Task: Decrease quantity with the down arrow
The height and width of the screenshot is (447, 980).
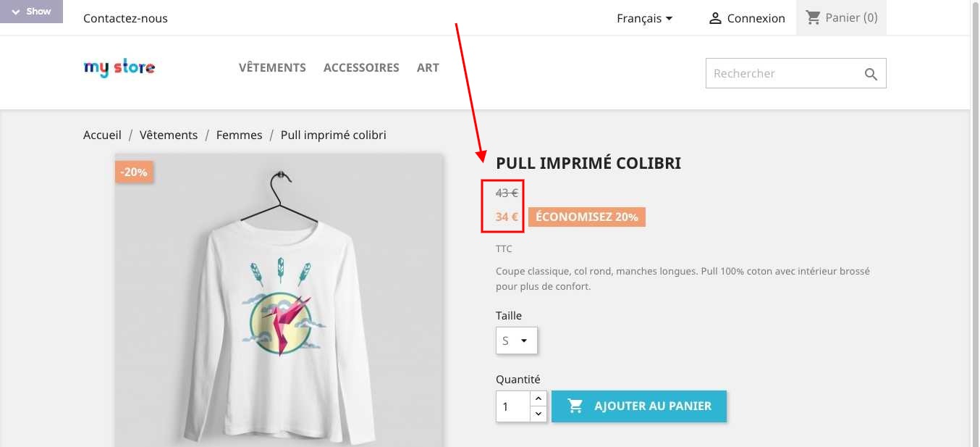Action: click(x=538, y=414)
